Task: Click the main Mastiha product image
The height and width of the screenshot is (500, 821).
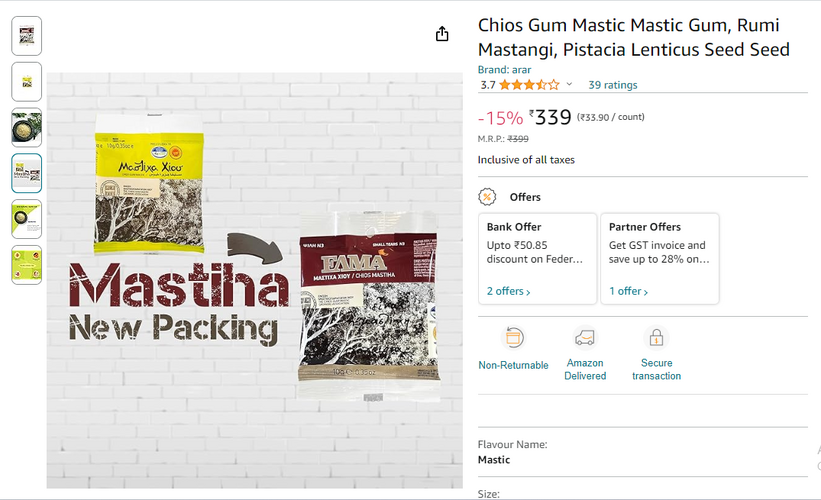Action: pos(254,280)
